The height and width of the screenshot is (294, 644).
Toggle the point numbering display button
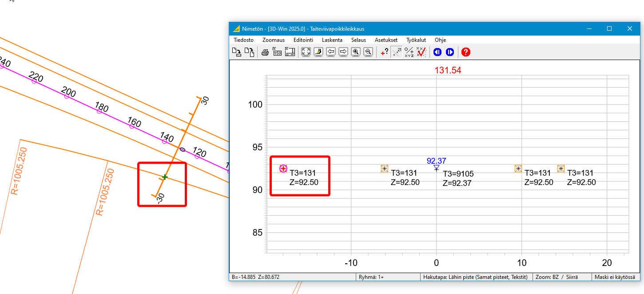[397, 52]
